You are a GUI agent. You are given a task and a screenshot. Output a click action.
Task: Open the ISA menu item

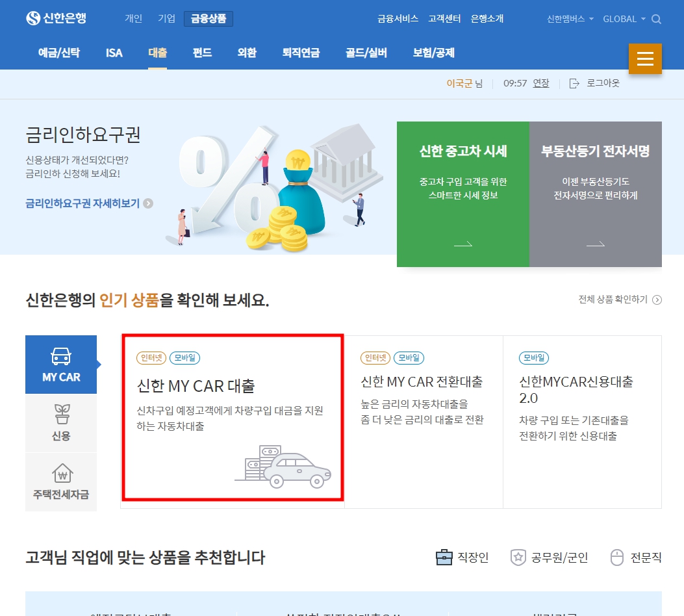pyautogui.click(x=114, y=53)
